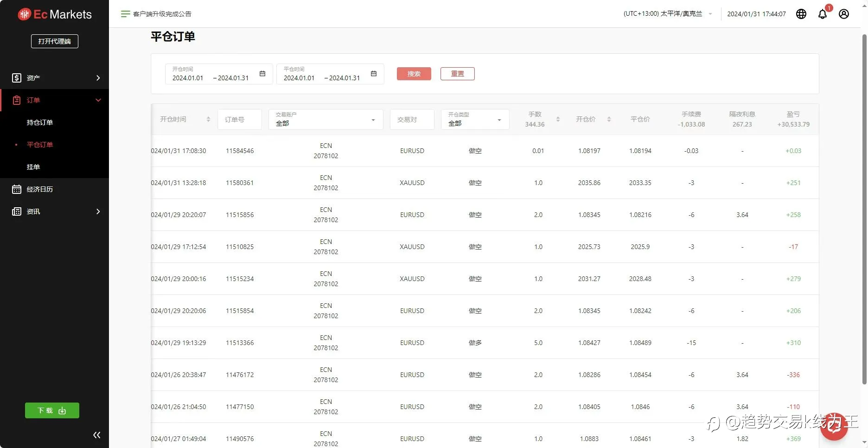Click order number 11580361
Screen dimensions: 868x448
(x=240, y=183)
